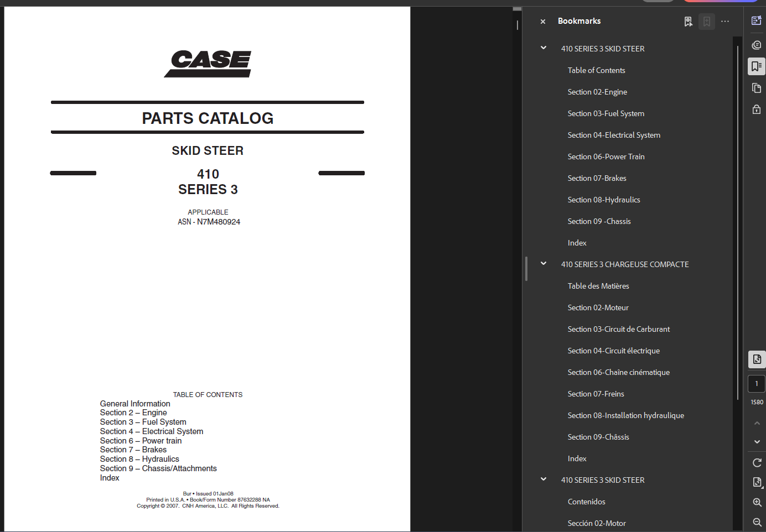Zoom out of the document

tap(757, 522)
